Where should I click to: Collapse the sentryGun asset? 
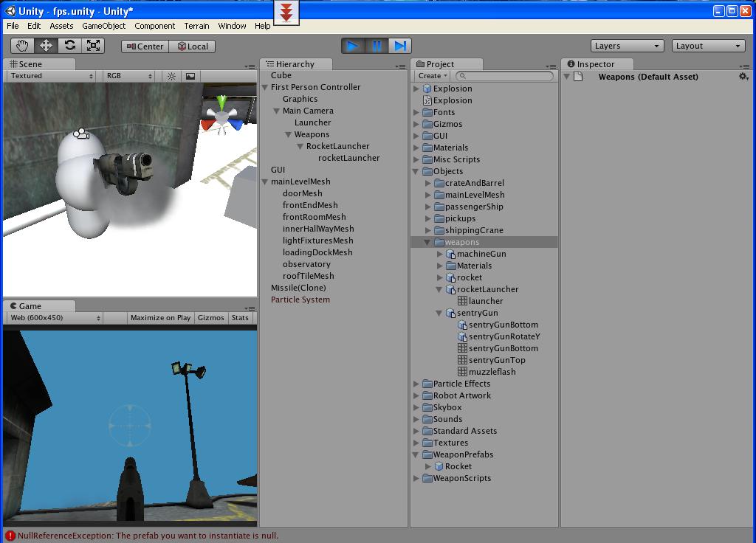439,313
